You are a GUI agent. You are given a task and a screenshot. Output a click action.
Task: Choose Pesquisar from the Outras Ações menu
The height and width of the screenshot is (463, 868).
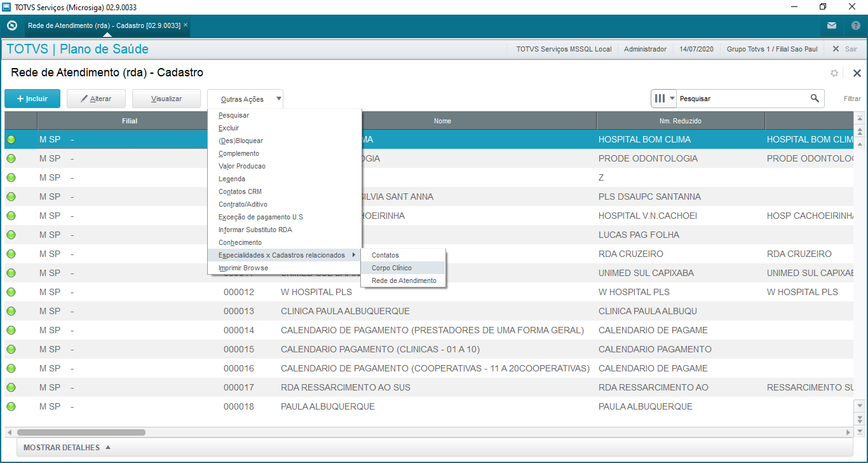285,115
